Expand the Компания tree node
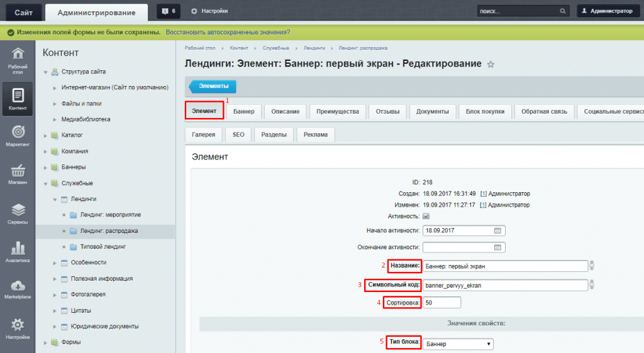This screenshot has width=644, height=353. pyautogui.click(x=45, y=151)
